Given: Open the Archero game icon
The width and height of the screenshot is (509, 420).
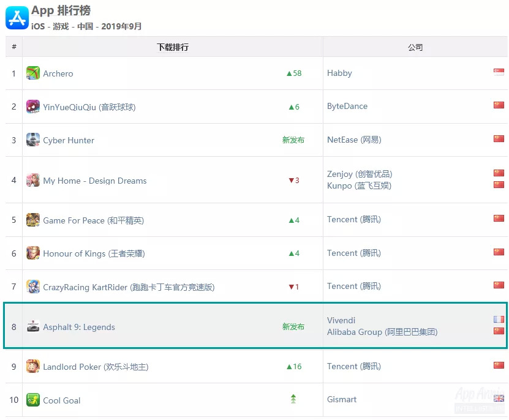Looking at the screenshot, I should click(x=33, y=73).
